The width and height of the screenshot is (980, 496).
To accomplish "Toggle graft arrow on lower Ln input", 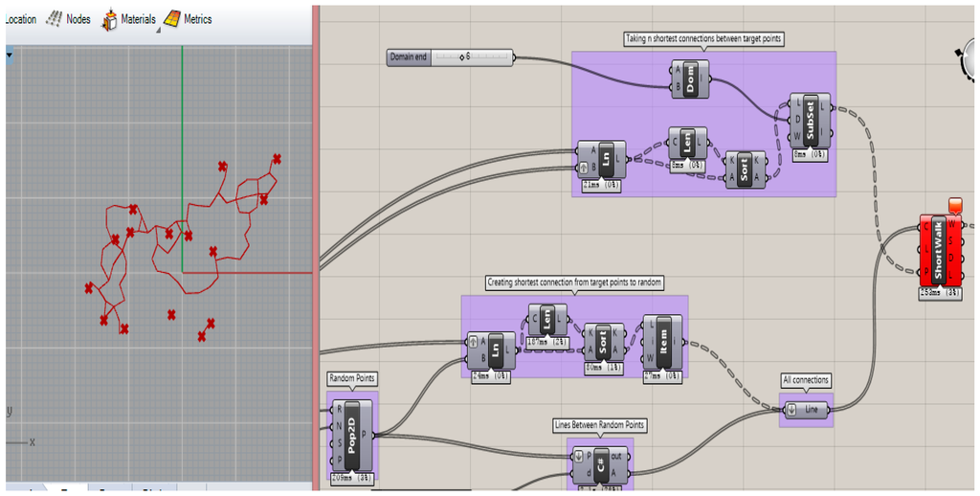I will [473, 342].
